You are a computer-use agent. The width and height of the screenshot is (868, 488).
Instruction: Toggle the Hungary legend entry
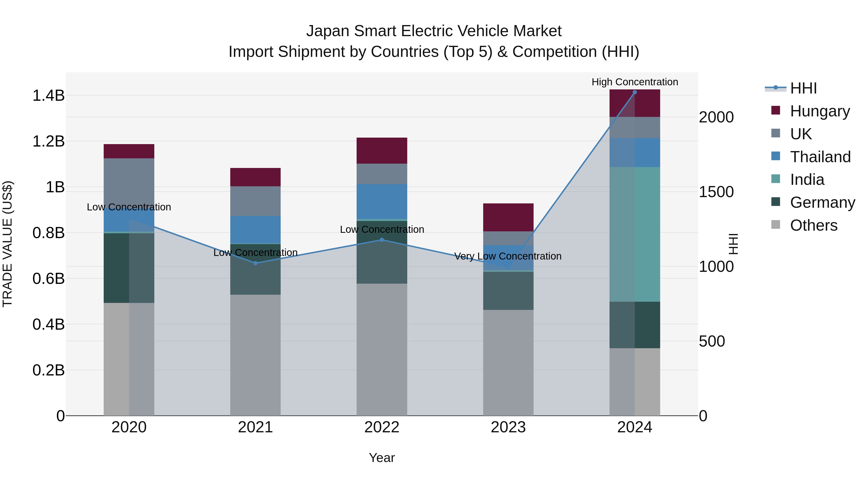(x=810, y=111)
